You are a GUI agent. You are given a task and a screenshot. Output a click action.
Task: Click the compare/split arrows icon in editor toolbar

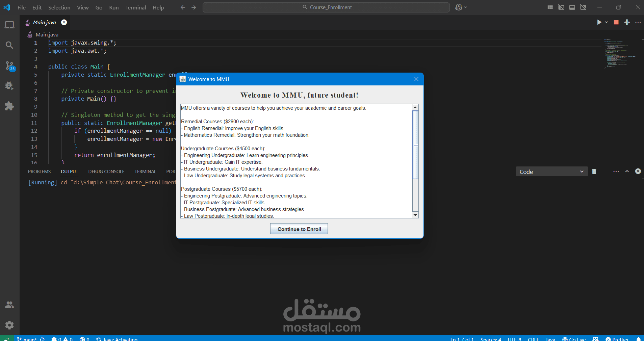pyautogui.click(x=627, y=22)
